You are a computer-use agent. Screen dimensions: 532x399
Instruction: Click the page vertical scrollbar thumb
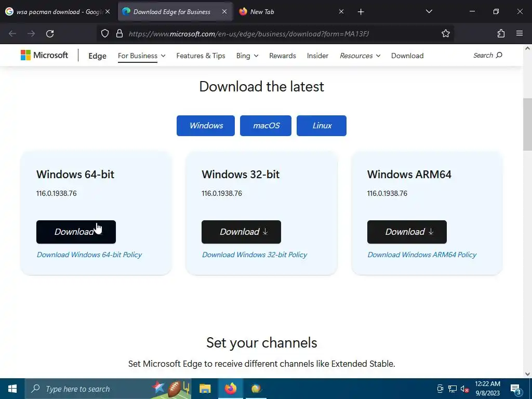pyautogui.click(x=527, y=125)
